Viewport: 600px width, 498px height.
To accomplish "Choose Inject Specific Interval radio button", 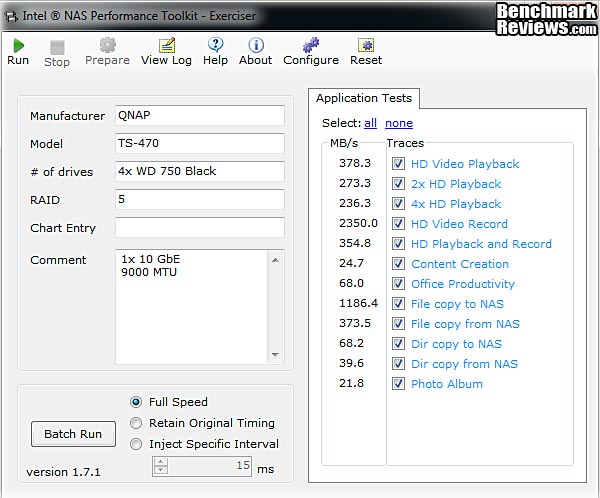I will pos(136,444).
